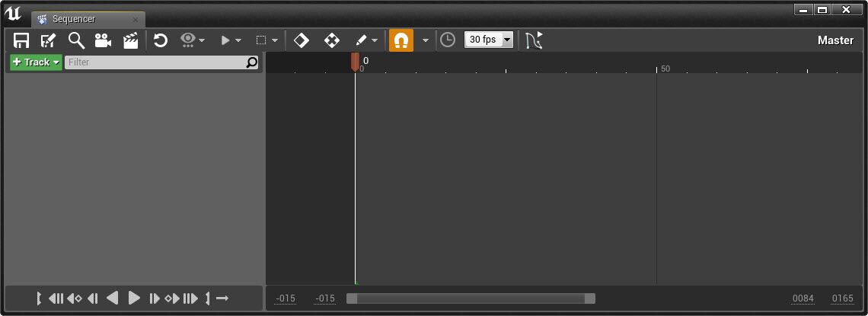Open the render movie clapperboard icon

[131, 40]
